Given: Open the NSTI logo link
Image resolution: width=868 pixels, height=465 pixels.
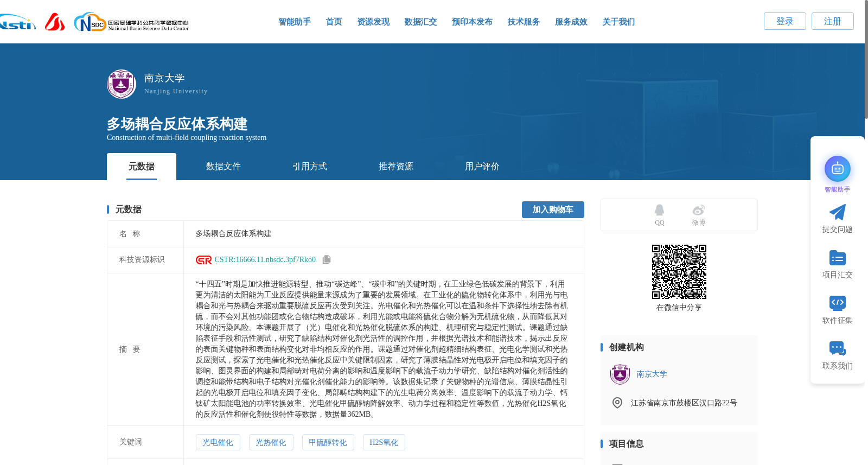Looking at the screenshot, I should coord(17,22).
